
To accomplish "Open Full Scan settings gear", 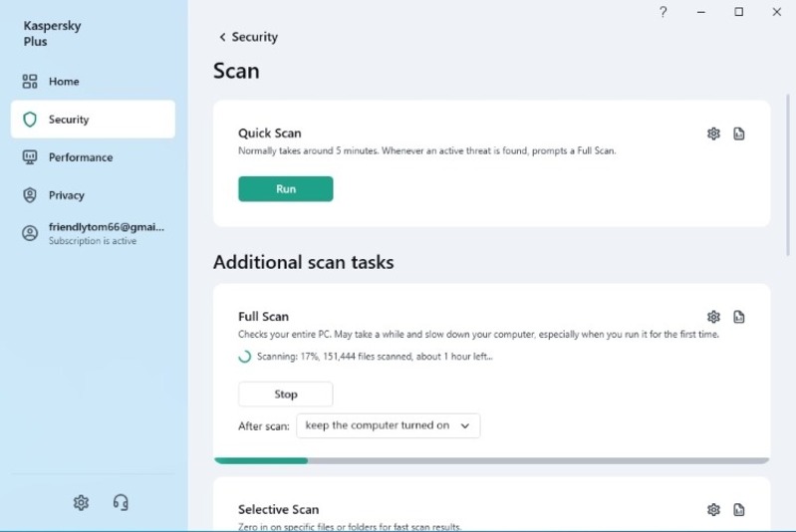I will coord(713,317).
